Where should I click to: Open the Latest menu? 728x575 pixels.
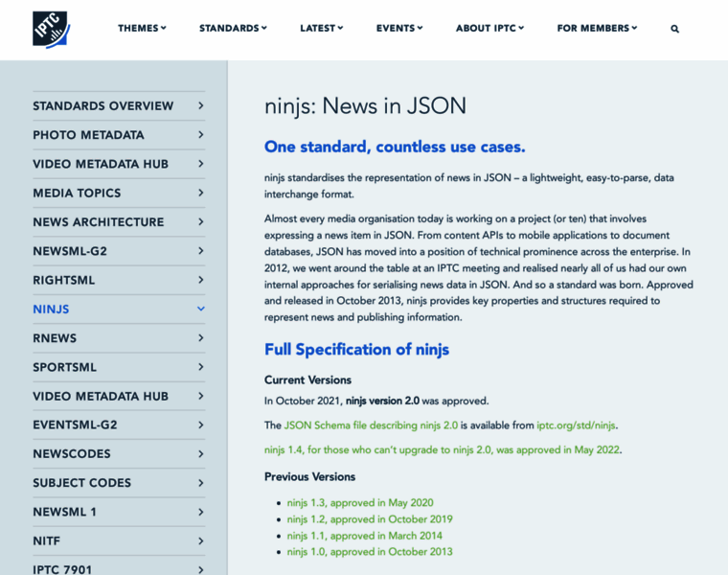click(x=321, y=29)
